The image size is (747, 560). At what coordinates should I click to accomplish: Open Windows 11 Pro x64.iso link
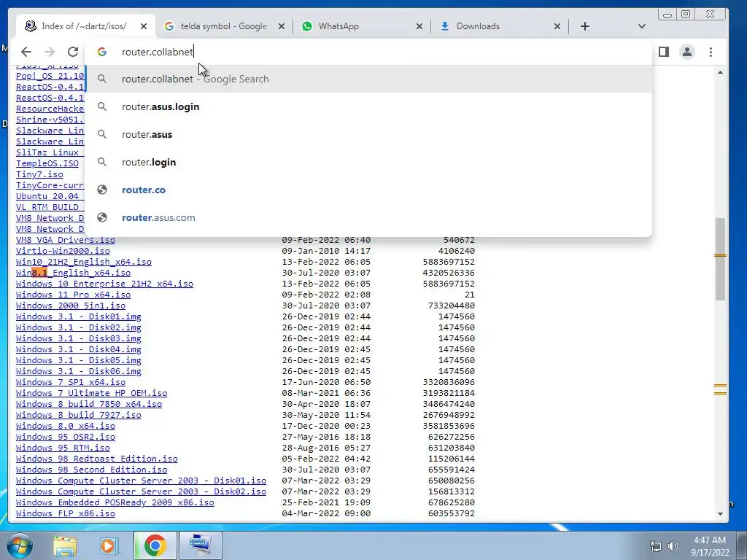[x=74, y=295]
